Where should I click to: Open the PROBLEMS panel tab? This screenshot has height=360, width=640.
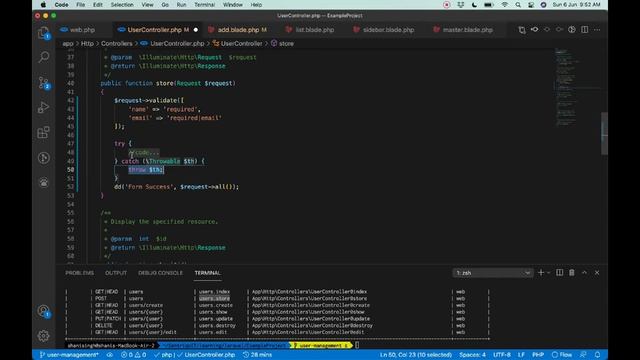click(80, 273)
